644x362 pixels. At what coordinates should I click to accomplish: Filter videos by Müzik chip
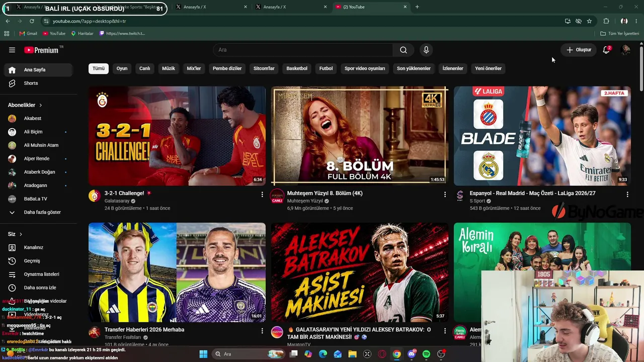click(169, 68)
